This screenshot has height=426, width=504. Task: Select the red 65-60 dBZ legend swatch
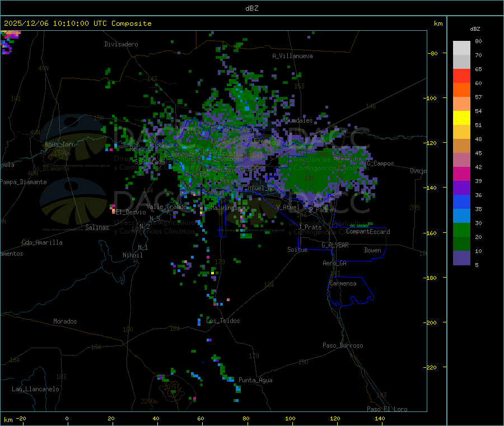pyautogui.click(x=461, y=76)
